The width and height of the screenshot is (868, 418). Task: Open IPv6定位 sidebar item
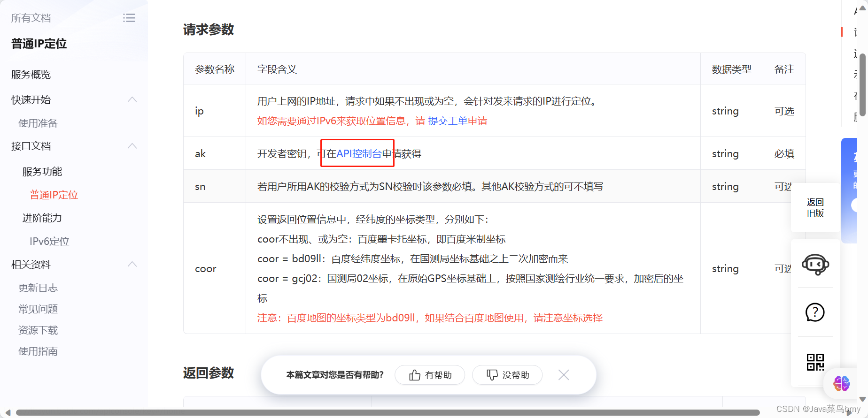tap(49, 241)
